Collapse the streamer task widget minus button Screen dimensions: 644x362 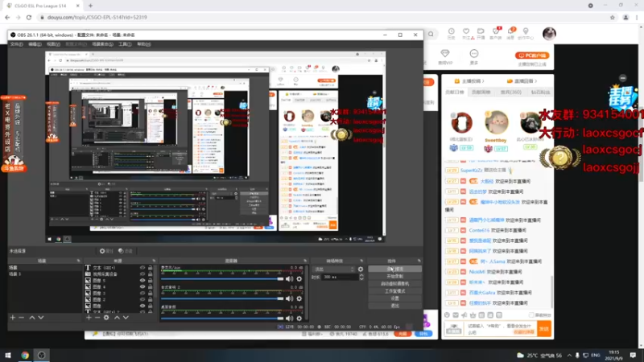pyautogui.click(x=623, y=78)
